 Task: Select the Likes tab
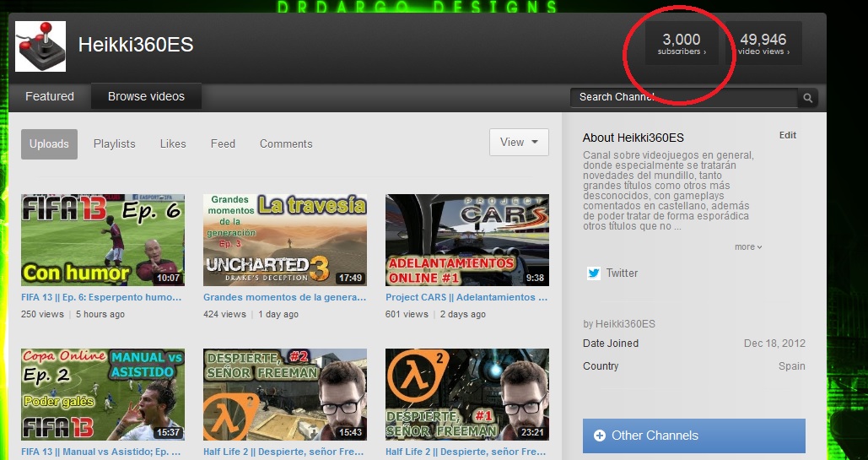(x=173, y=144)
